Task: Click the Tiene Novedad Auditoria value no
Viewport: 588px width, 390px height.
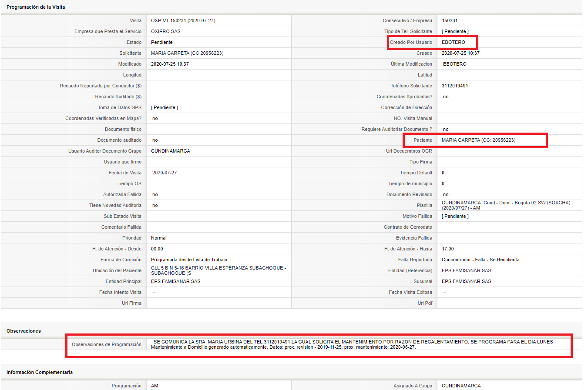Action: tap(155, 205)
